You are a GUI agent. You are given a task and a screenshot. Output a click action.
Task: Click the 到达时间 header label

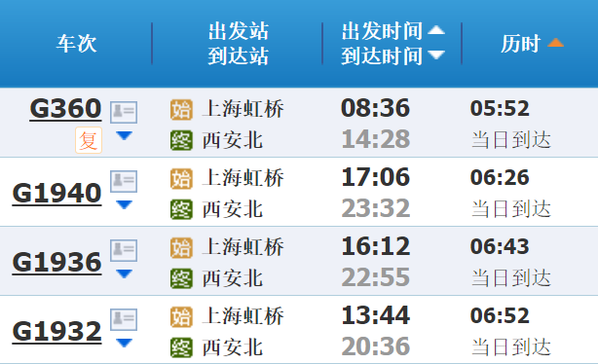(x=382, y=56)
